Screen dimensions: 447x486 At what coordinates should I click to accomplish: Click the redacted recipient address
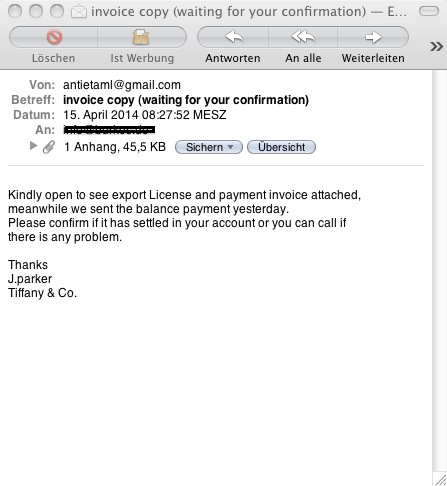tap(109, 129)
